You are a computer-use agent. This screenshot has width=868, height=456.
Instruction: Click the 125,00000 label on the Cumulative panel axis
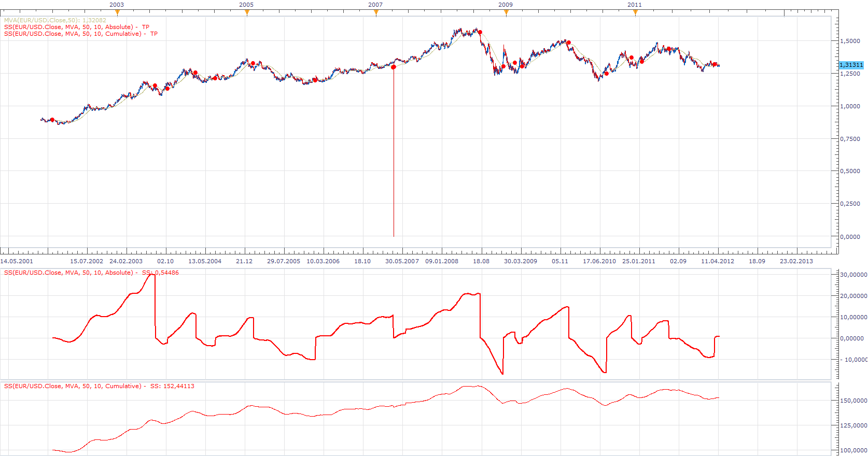point(853,425)
